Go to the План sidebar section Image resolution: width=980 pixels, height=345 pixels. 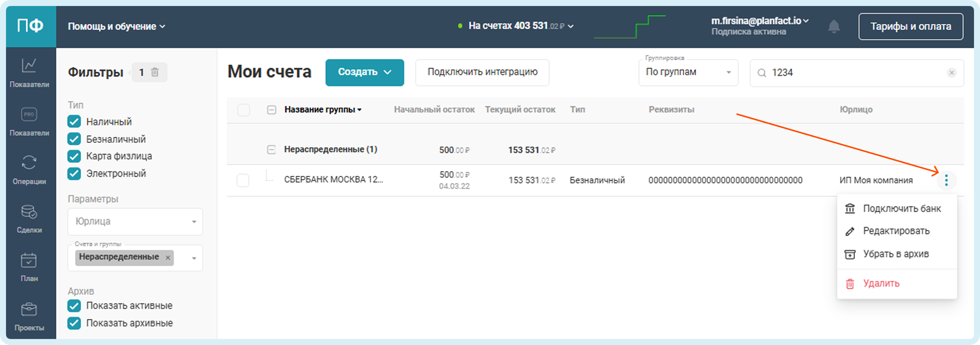[29, 267]
